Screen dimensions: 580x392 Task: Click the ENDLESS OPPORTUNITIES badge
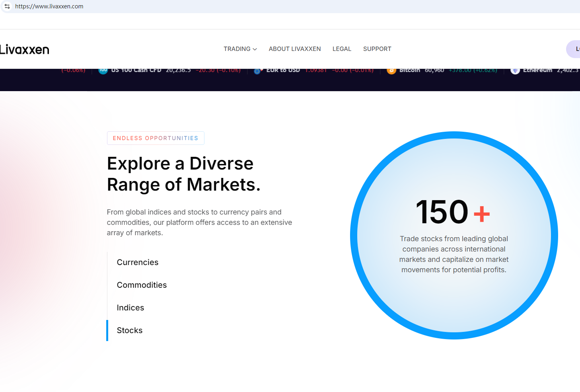[x=156, y=138]
